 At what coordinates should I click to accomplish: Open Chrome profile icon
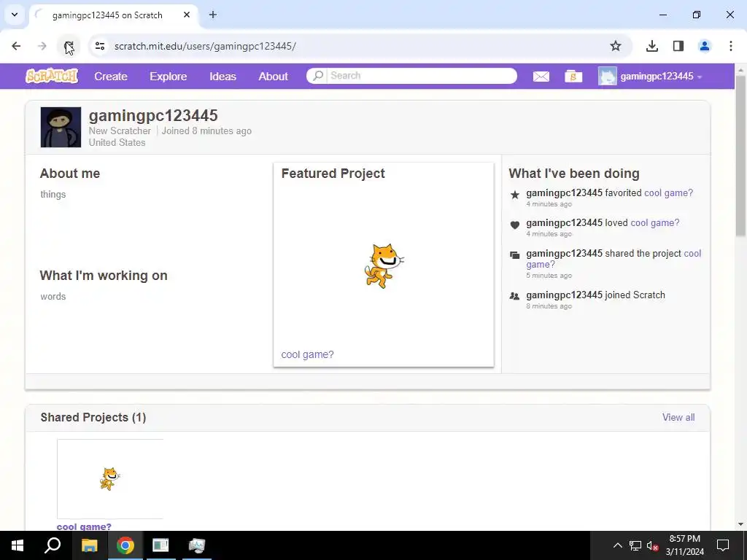pos(704,46)
